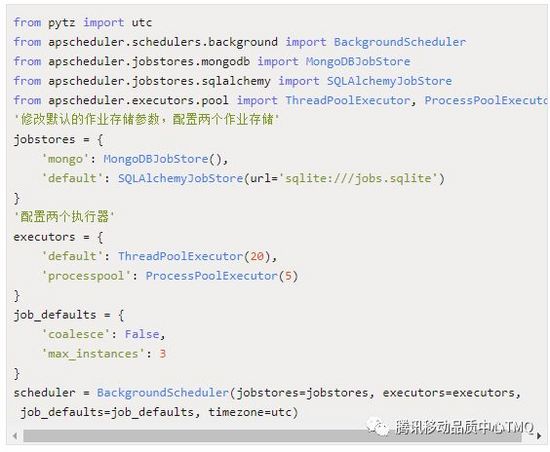Click the WeChat logo in the watermark
This screenshot has width=550, height=452.
tap(377, 427)
